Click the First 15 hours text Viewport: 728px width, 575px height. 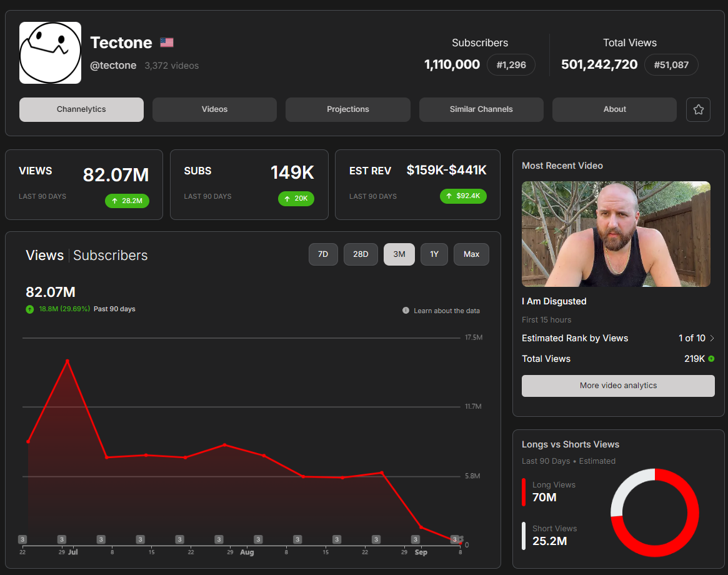[x=546, y=319]
